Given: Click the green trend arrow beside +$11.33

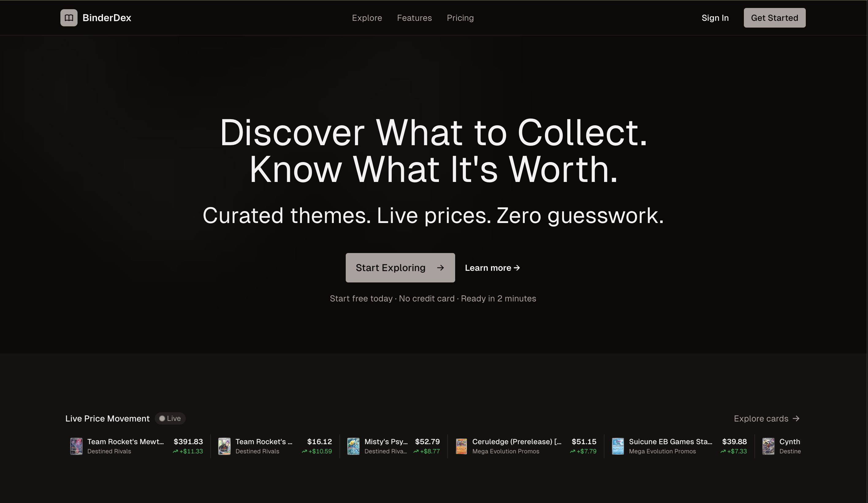Looking at the screenshot, I should click(x=175, y=451).
